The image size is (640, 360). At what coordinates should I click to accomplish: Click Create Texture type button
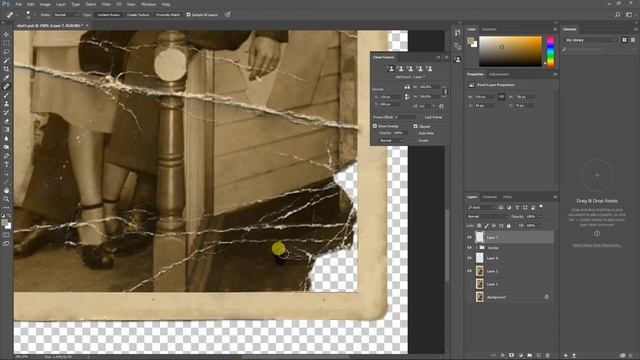138,15
